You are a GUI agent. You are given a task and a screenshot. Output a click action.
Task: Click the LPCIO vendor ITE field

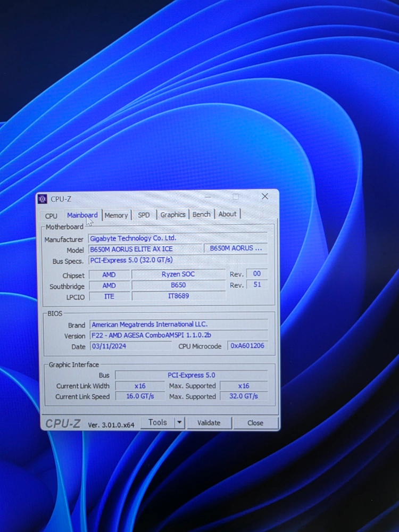pos(109,296)
